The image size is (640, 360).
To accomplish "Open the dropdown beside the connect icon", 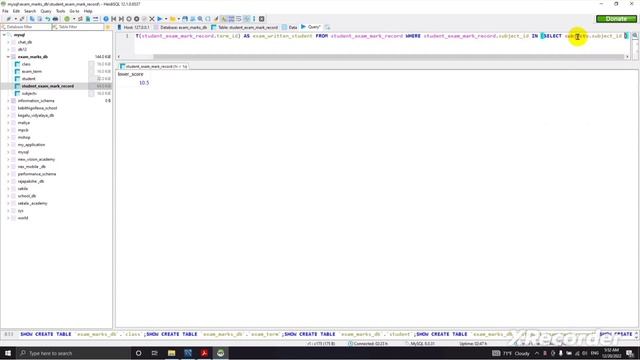I will click(15, 19).
